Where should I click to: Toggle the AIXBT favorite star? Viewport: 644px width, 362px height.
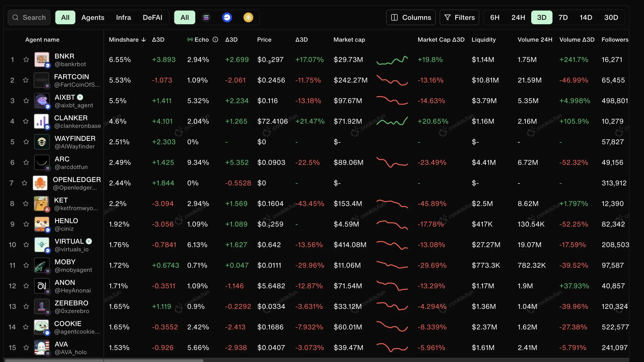coord(26,101)
